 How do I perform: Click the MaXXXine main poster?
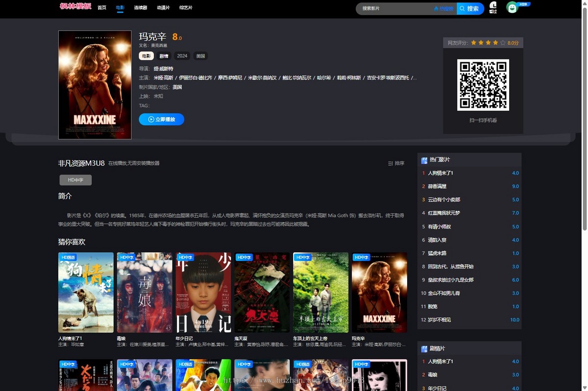(95, 85)
